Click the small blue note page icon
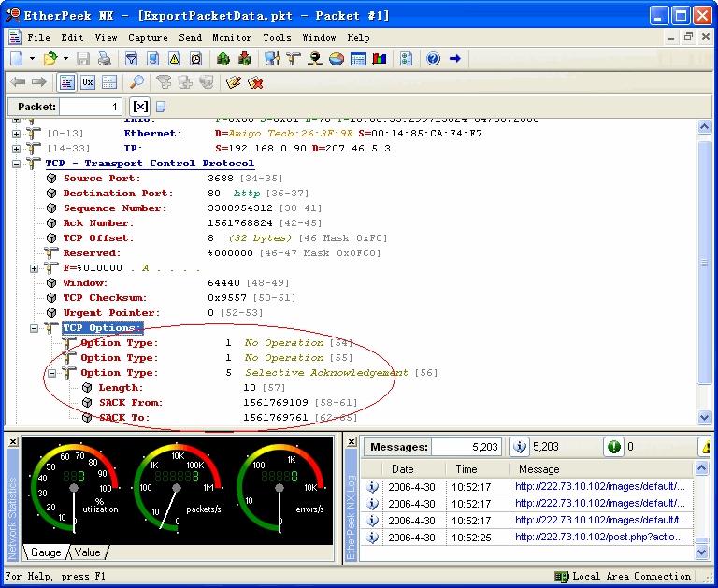Image resolution: width=718 pixels, height=588 pixels. pyautogui.click(x=161, y=107)
